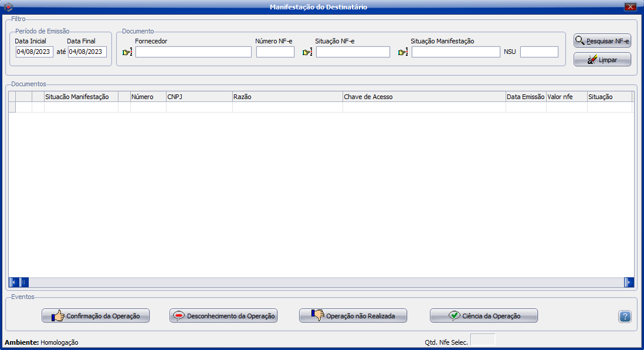
Task: Click the Número NF-e input field
Action: (x=275, y=52)
